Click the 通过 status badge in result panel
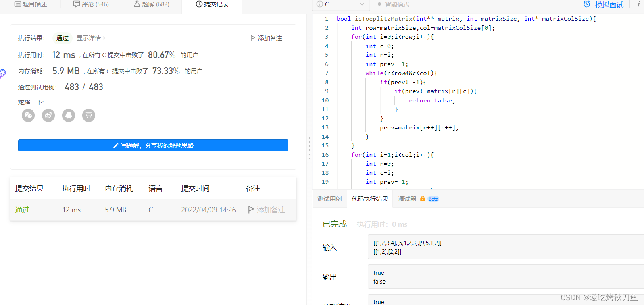 63,38
